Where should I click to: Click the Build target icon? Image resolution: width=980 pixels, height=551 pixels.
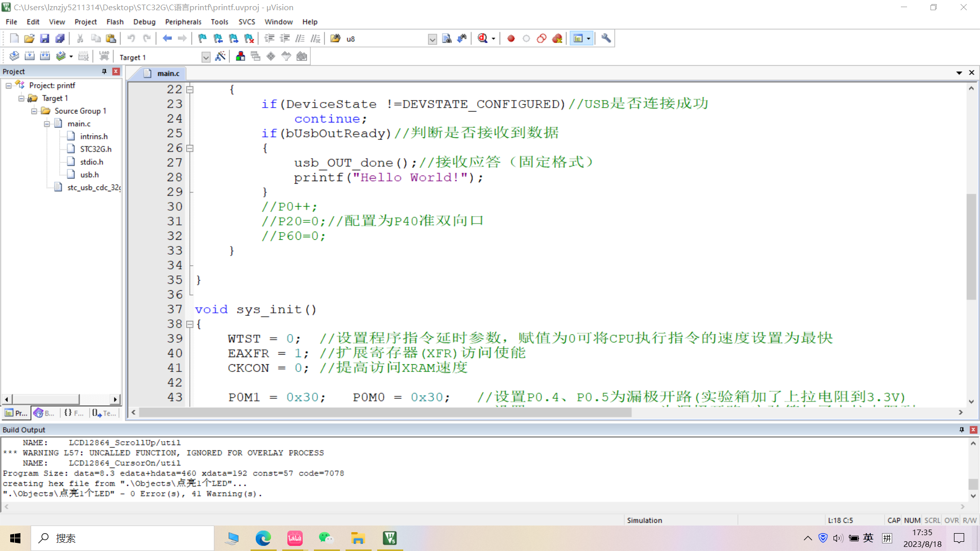click(30, 57)
